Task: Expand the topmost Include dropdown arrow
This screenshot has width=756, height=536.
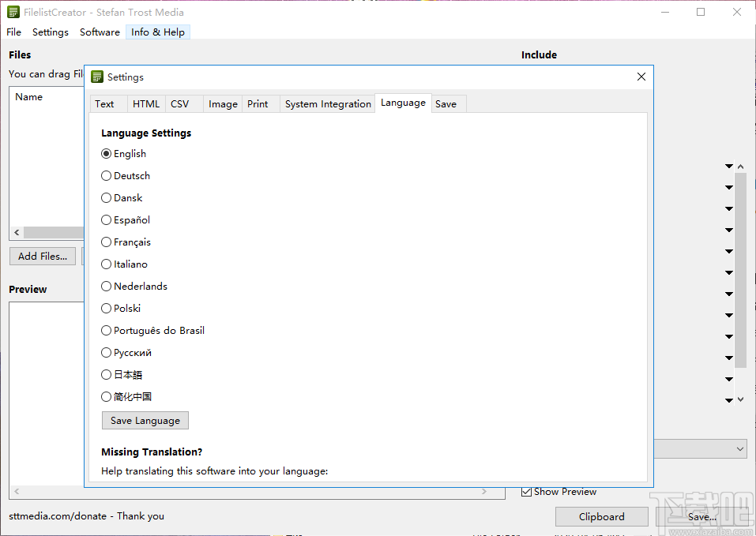Action: pyautogui.click(x=728, y=166)
